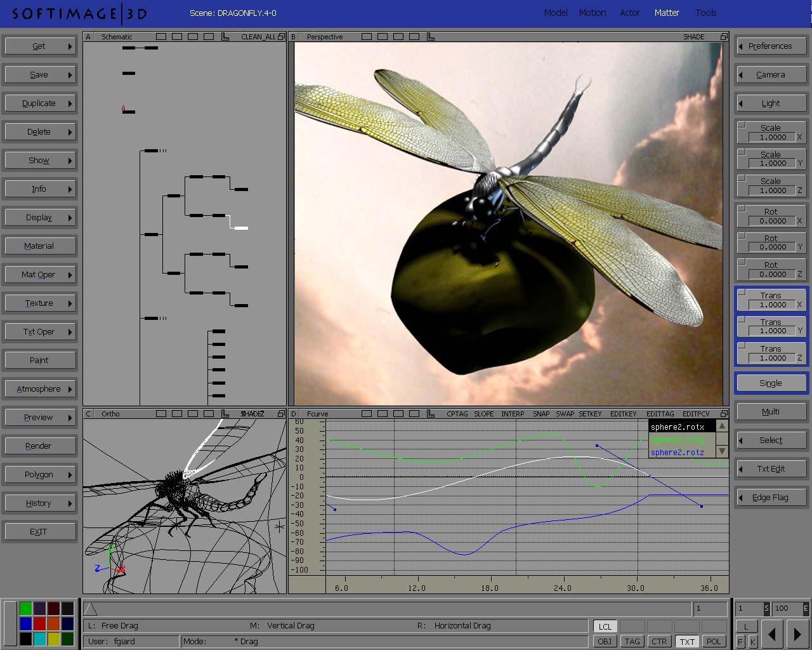This screenshot has height=650, width=812.
Task: Switch to the Motion module
Action: 592,13
